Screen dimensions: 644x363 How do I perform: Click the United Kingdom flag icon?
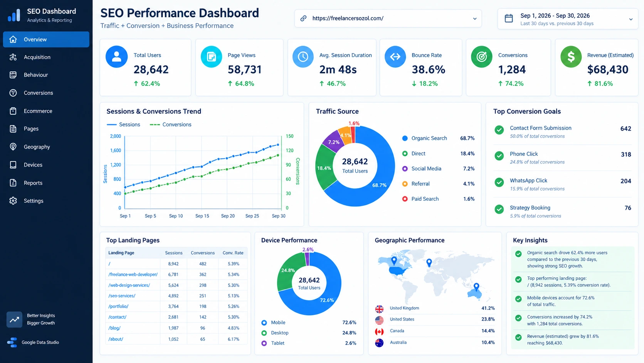(379, 309)
